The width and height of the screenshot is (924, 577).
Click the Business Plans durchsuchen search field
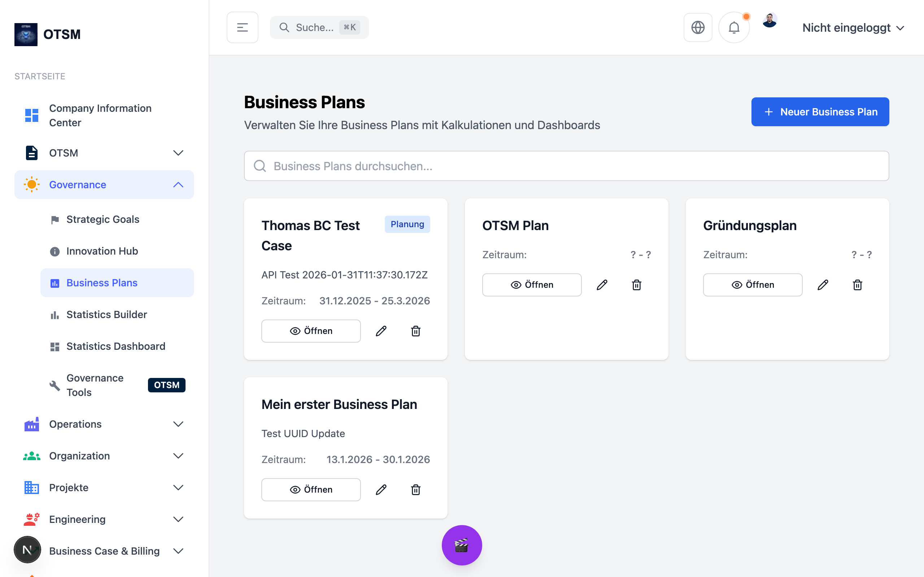pyautogui.click(x=566, y=166)
